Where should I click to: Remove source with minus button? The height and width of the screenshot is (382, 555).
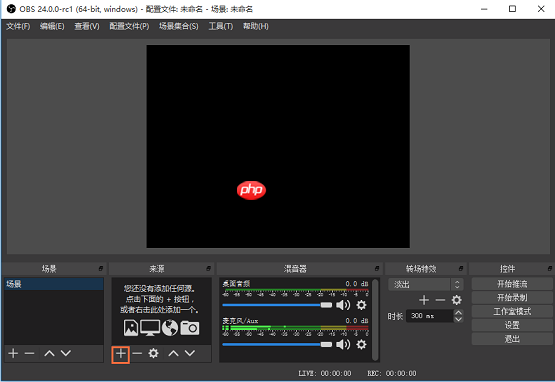click(137, 353)
